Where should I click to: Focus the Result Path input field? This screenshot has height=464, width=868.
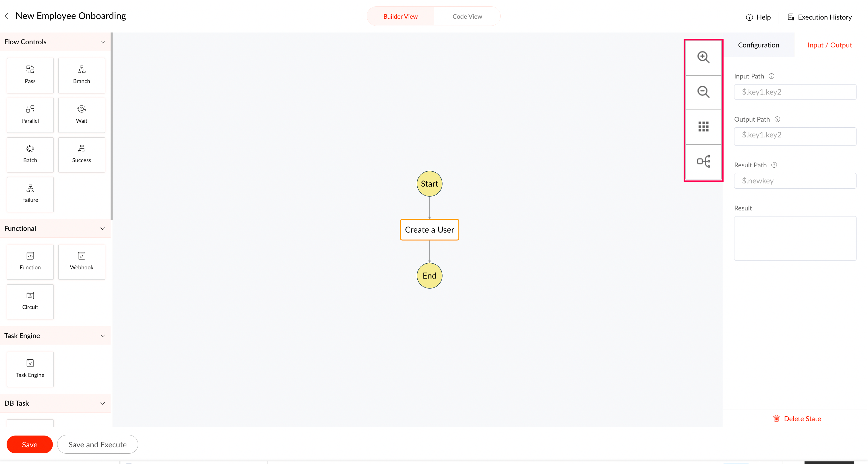(795, 181)
